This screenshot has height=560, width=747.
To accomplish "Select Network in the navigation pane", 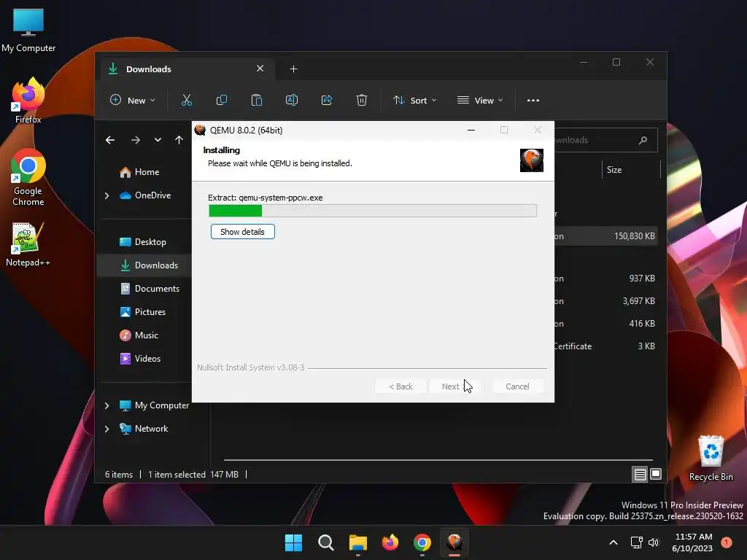I will pyautogui.click(x=151, y=429).
